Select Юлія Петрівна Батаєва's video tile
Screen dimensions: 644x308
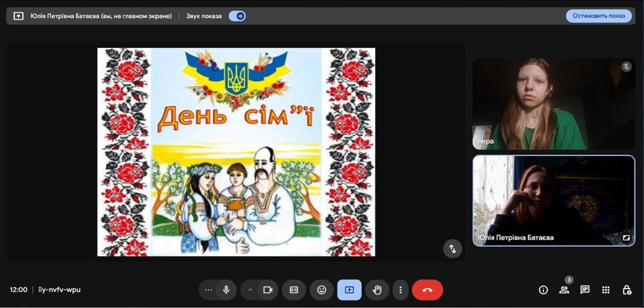[x=554, y=200]
